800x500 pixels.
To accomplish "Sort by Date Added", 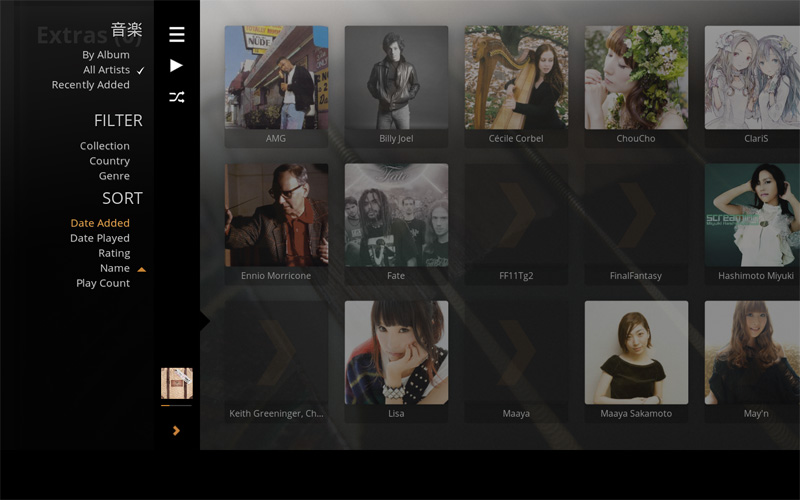I will click(100, 223).
